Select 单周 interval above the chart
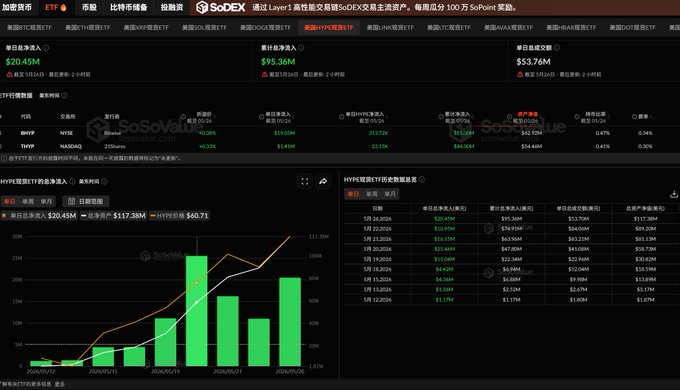680x390 pixels. coord(28,201)
